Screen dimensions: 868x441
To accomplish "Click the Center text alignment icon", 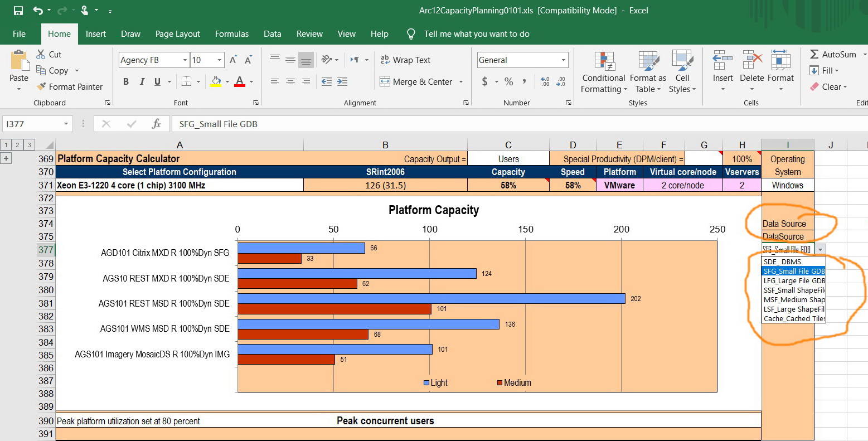I will click(x=290, y=81).
